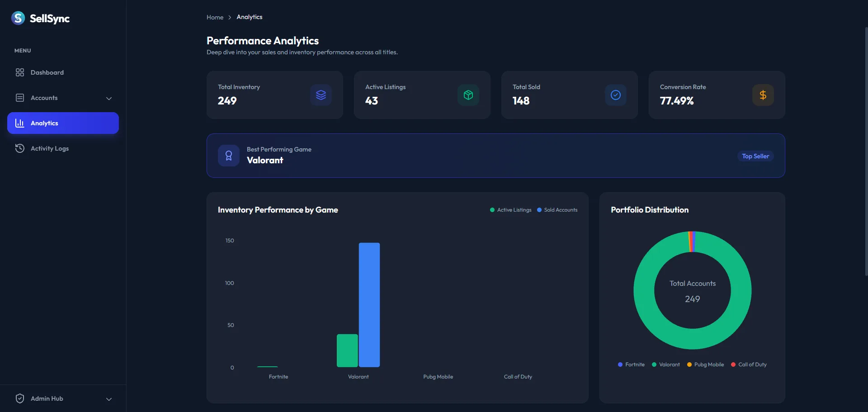Click the Total Sold value 148
Image resolution: width=868 pixels, height=412 pixels.
[x=521, y=101]
